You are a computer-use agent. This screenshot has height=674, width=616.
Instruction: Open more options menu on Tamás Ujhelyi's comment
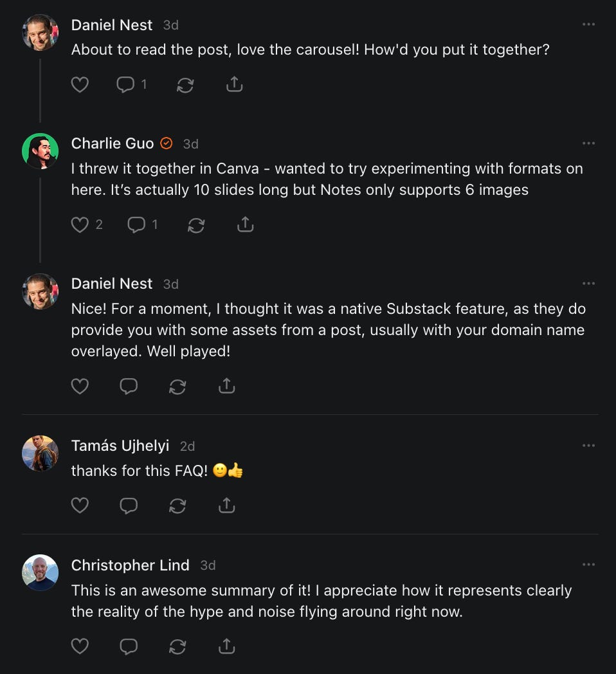click(x=588, y=445)
